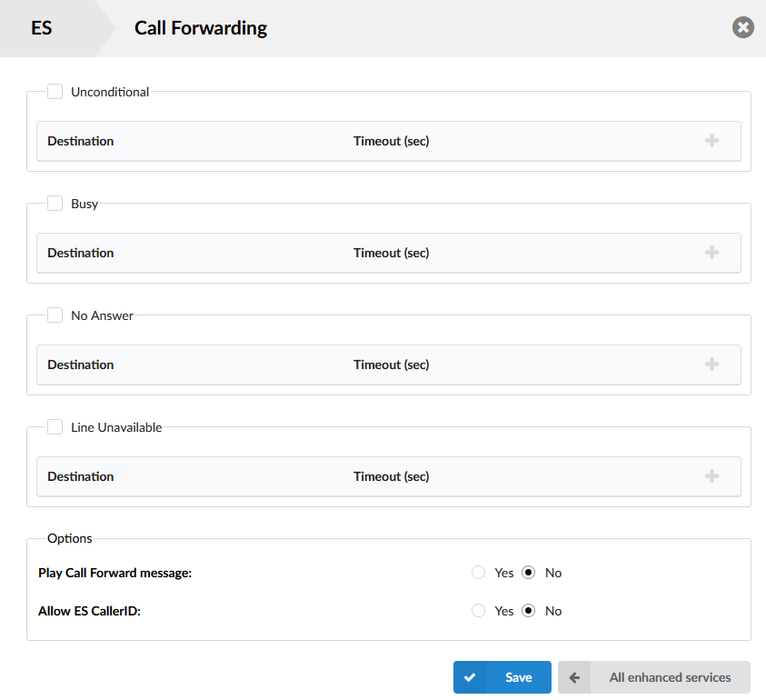The image size is (766, 700).
Task: Click the checkmark icon on Save
Action: coord(470,677)
